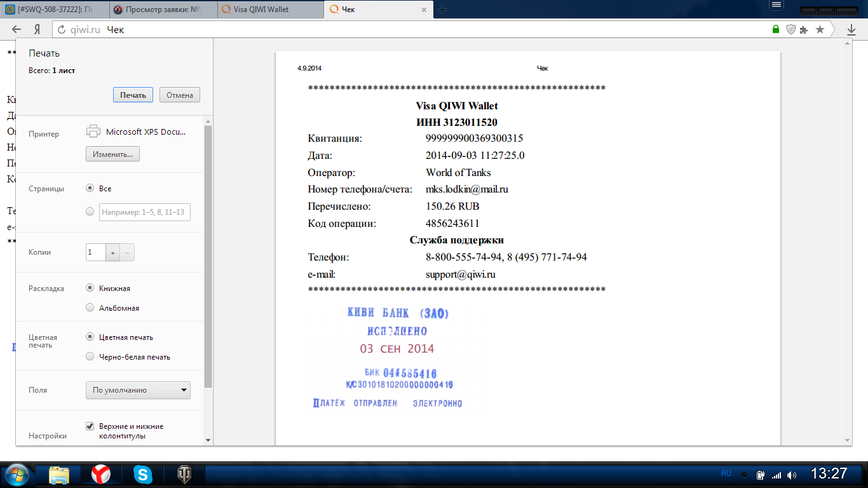Switch input language via RU indicator
This screenshot has height=488, width=868.
coord(726,473)
